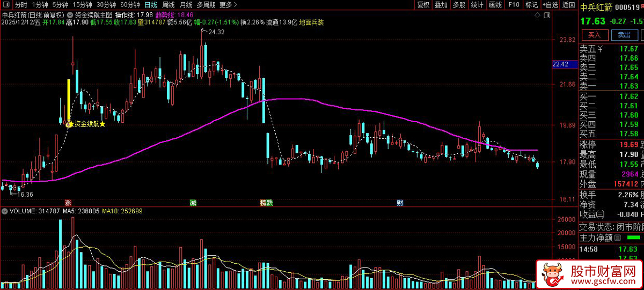Screen dimensions: 644x290
Task: Click the 现量 value 2964
Action: point(630,174)
